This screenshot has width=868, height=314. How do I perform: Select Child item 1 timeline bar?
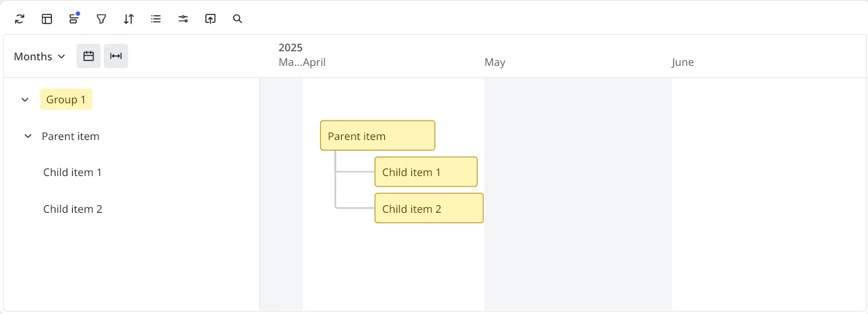(426, 172)
